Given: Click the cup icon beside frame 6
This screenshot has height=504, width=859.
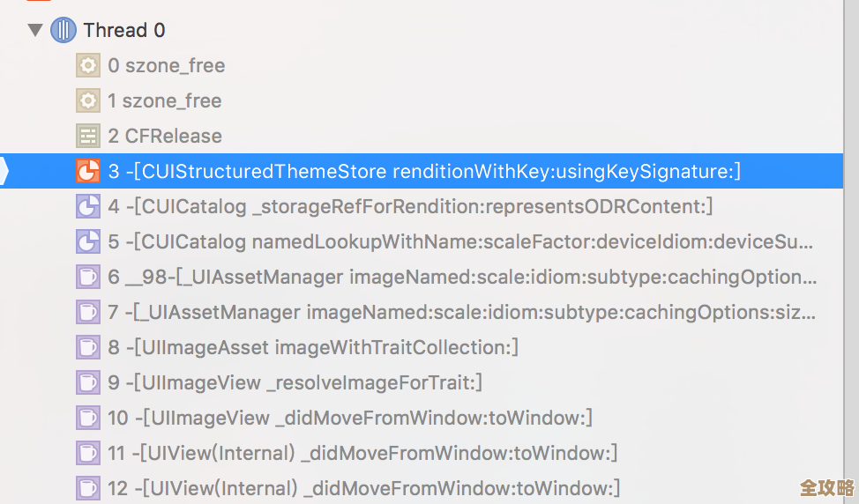Looking at the screenshot, I should click(88, 277).
